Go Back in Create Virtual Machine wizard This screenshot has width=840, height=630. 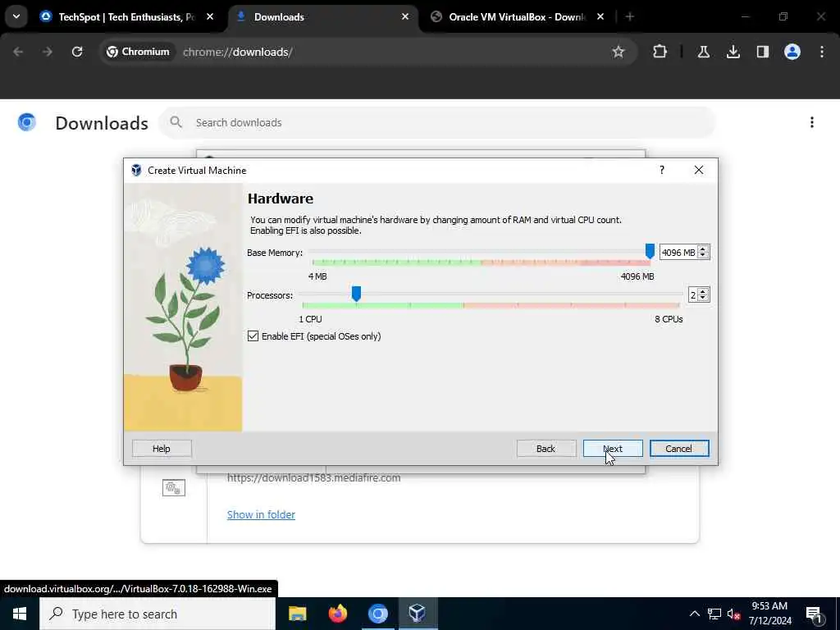[x=546, y=449]
